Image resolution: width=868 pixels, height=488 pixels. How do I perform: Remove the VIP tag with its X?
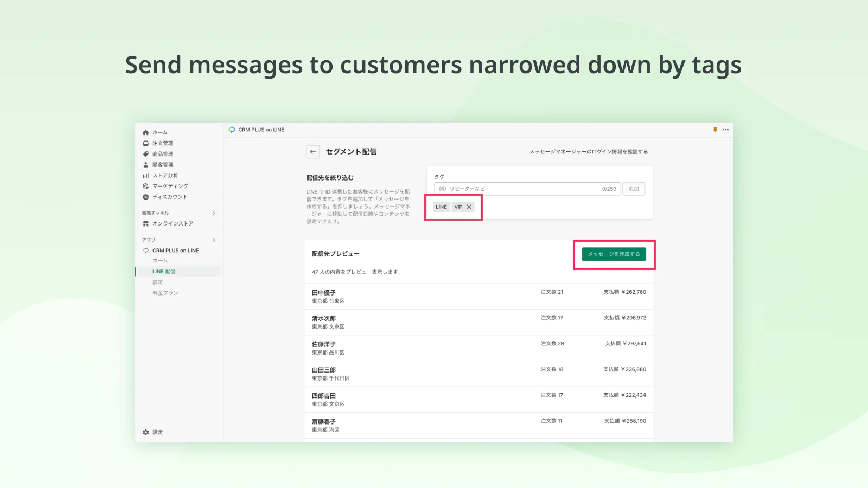point(469,207)
